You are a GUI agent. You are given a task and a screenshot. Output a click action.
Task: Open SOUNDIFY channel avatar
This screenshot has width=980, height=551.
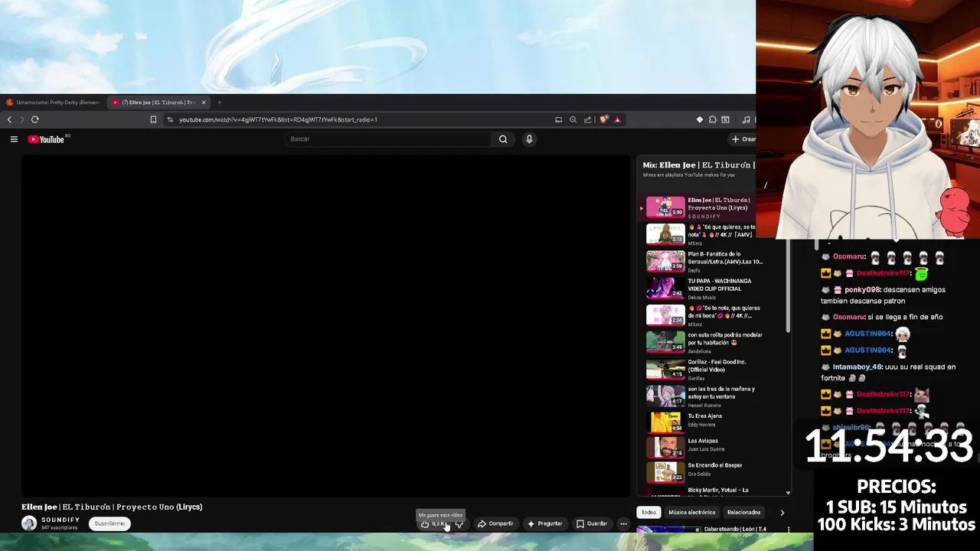click(29, 523)
